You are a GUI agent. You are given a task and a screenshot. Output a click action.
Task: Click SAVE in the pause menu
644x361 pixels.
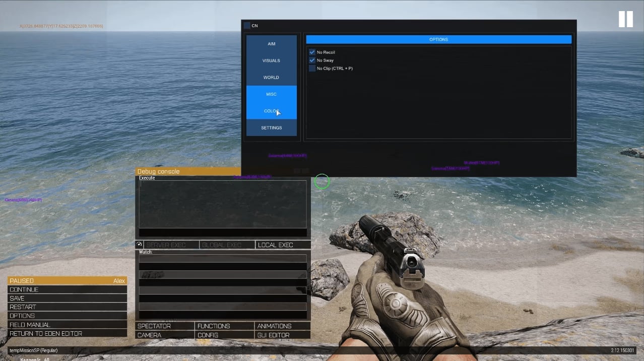coord(67,298)
